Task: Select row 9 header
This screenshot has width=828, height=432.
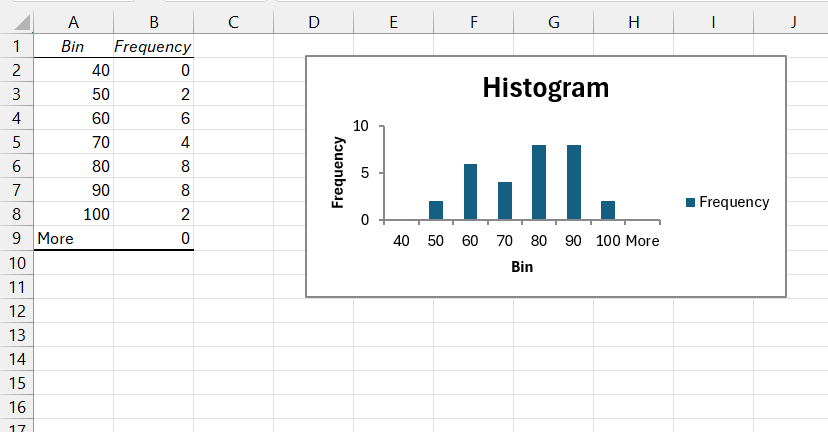Action: click(17, 238)
